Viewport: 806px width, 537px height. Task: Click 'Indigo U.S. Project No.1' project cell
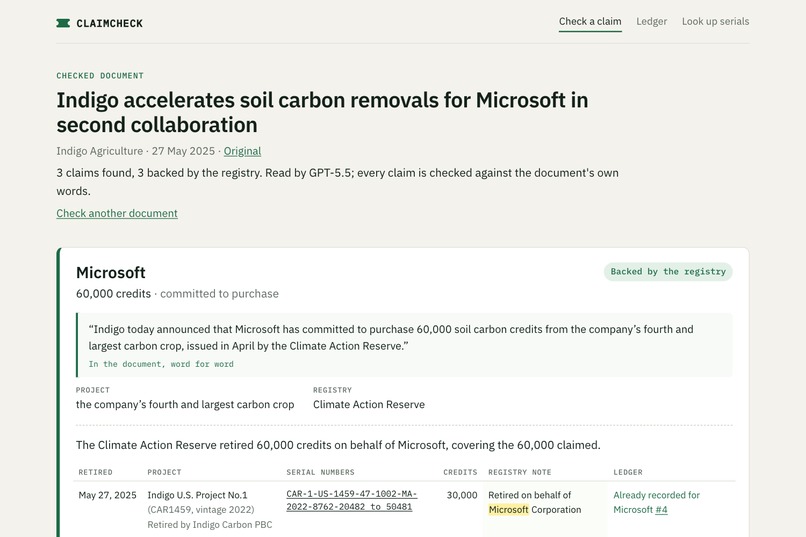point(197,495)
